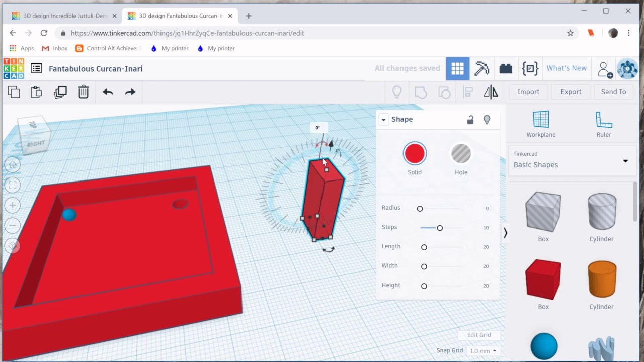Redo the last action
Viewport: 644px width, 362px height.
130,92
